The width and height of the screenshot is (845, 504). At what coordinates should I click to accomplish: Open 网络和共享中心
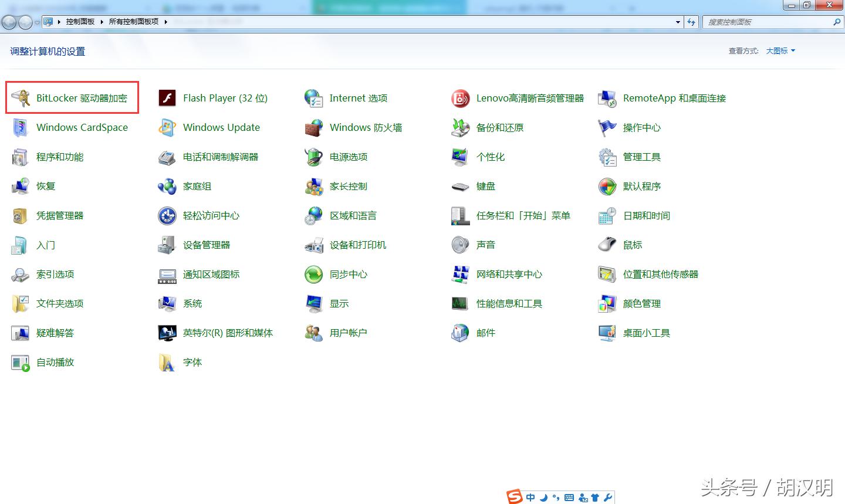click(508, 274)
